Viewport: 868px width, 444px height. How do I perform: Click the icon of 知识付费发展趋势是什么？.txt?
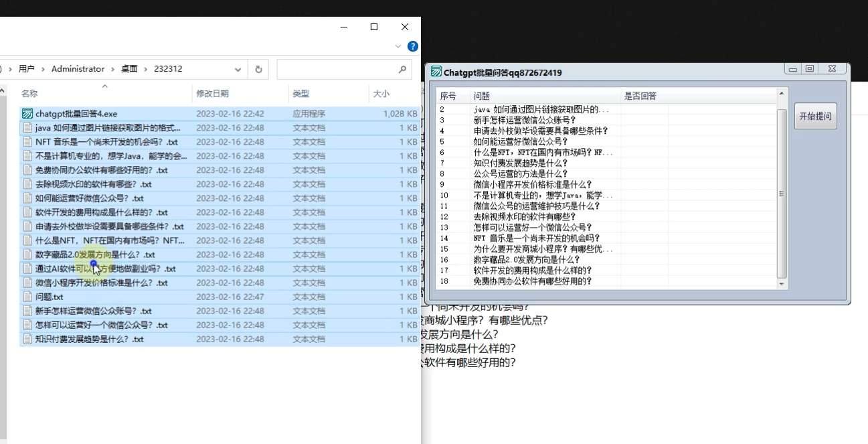click(x=27, y=339)
